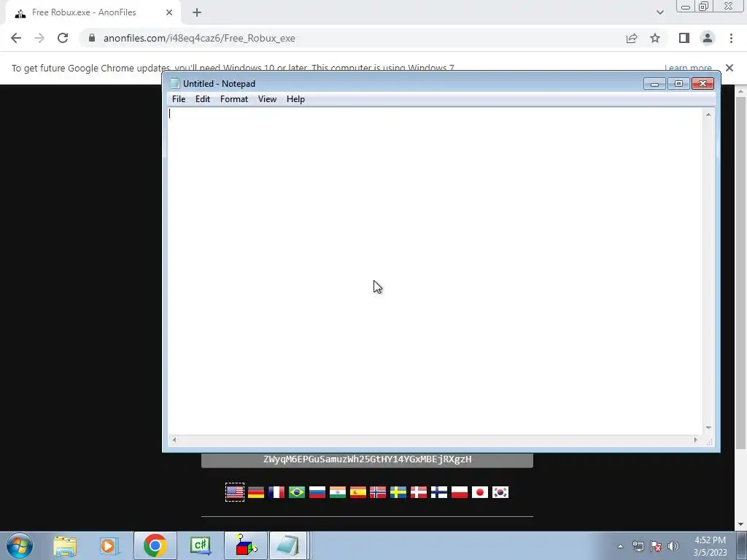The image size is (747, 560).
Task: Open Action Center flag icon
Action: pos(656,546)
